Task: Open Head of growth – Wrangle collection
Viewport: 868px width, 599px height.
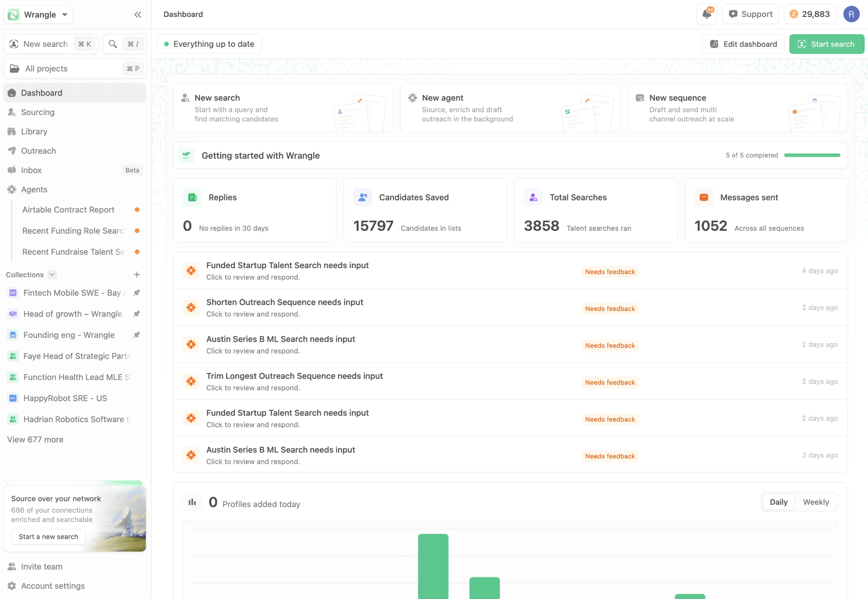Action: pyautogui.click(x=75, y=314)
